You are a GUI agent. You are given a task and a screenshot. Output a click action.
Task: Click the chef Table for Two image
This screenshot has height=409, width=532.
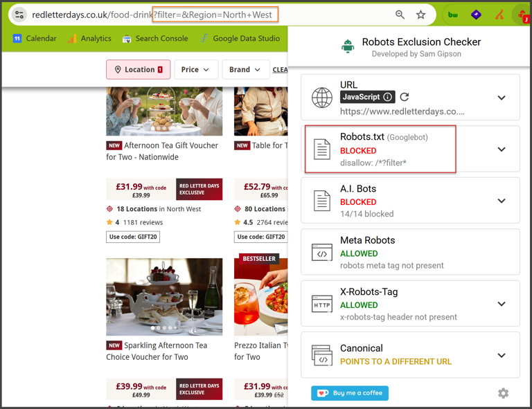click(261, 111)
